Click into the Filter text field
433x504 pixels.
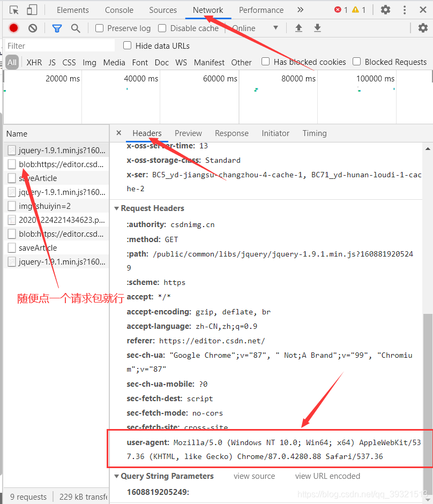point(60,46)
